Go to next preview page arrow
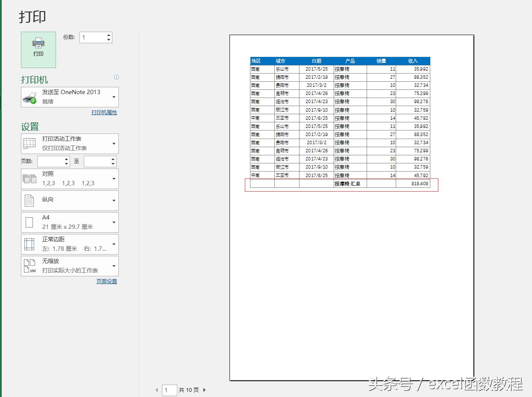The image size is (532, 397). coord(204,390)
